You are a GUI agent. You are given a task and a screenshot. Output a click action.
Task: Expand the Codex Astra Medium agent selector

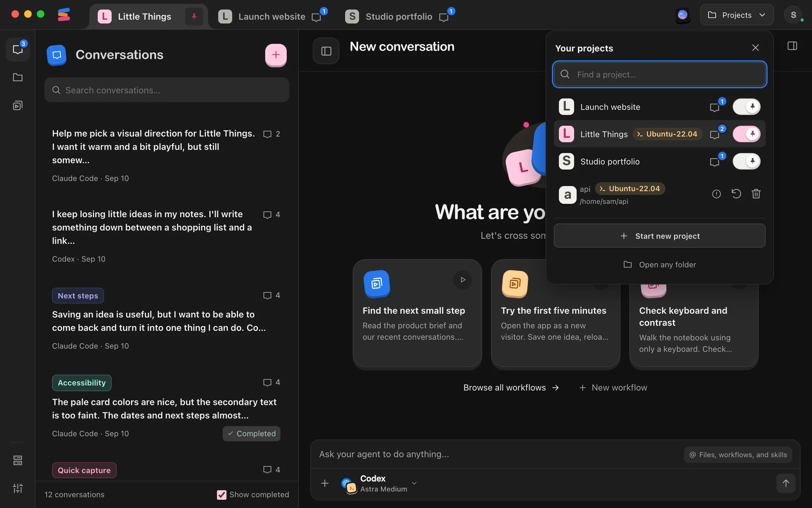click(x=379, y=484)
